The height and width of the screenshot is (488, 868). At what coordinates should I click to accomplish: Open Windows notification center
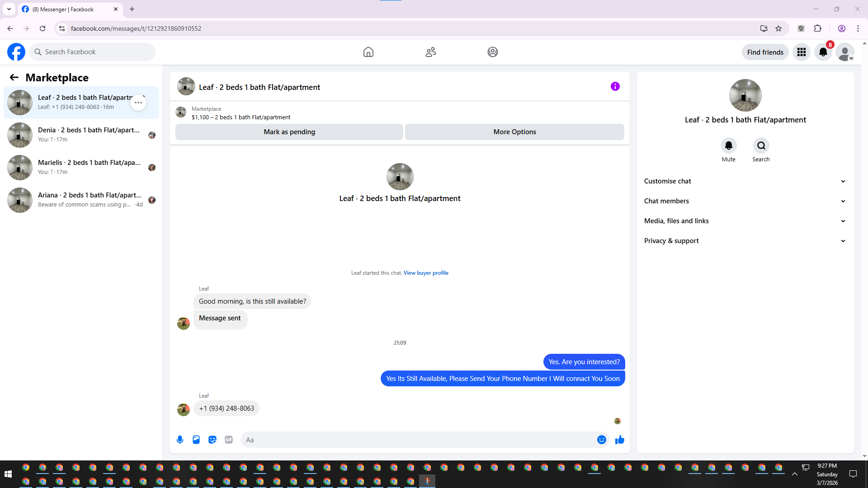853,474
